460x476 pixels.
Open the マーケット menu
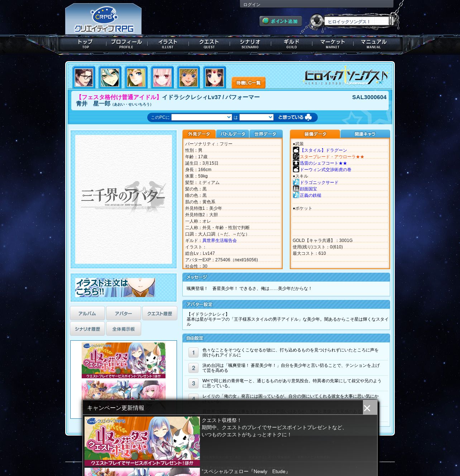click(332, 44)
